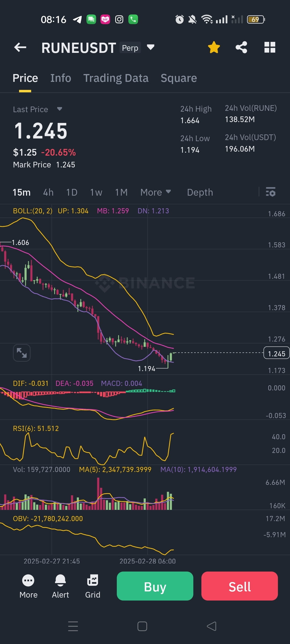Tap the UP: 1.304 Bollinger value
This screenshot has width=290, height=644.
73,211
